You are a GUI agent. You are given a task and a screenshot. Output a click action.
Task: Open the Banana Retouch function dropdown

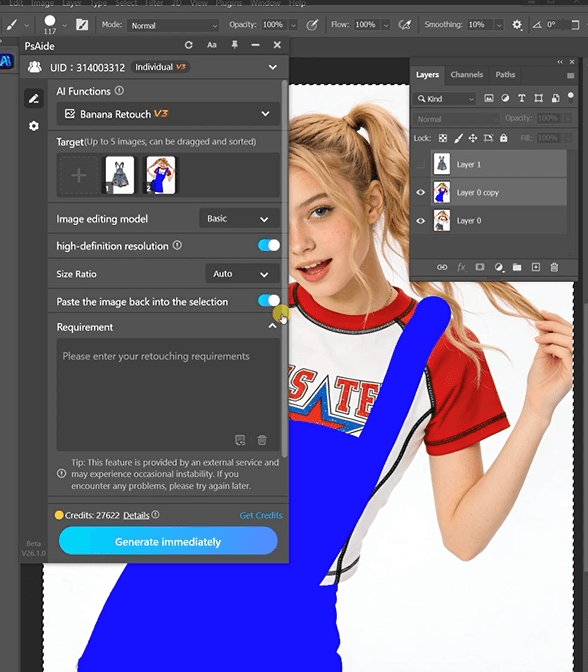tap(168, 114)
